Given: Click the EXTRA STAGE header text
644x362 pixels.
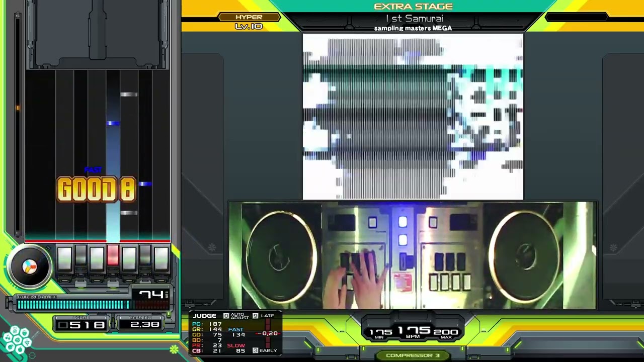Looking at the screenshot, I should pos(413,7).
